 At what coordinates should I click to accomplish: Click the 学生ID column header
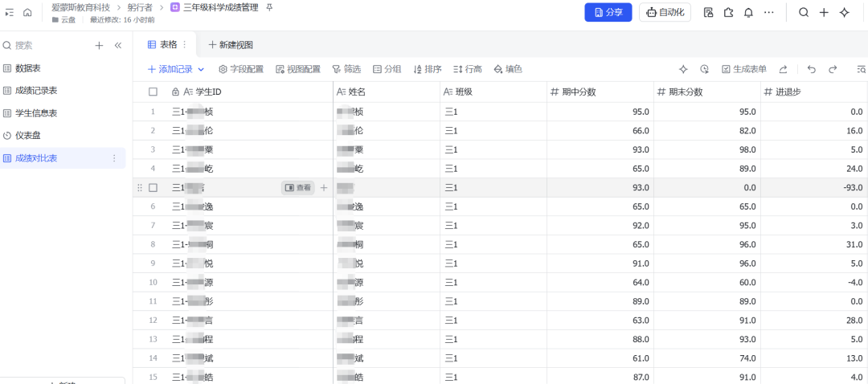click(x=233, y=92)
